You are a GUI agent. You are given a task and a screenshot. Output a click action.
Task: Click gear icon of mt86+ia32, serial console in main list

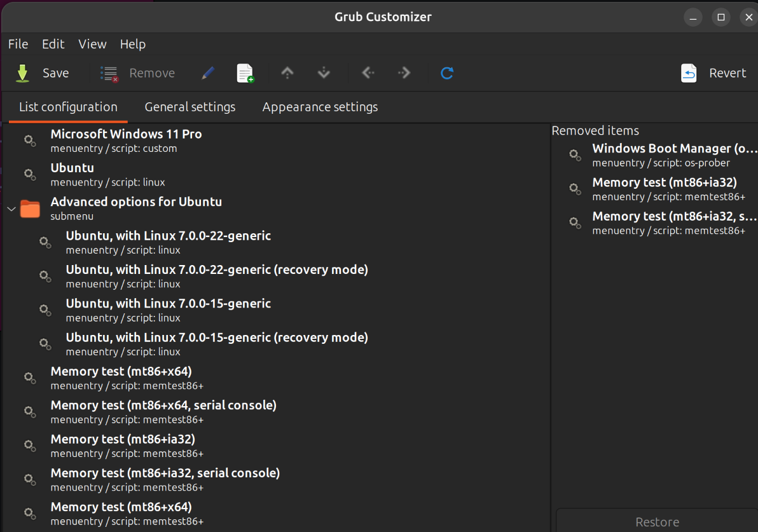[x=30, y=479]
